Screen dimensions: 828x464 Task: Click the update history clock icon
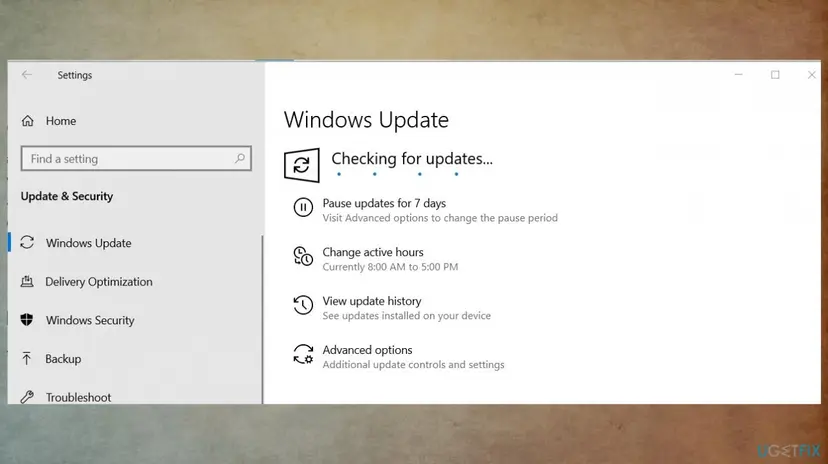coord(303,305)
